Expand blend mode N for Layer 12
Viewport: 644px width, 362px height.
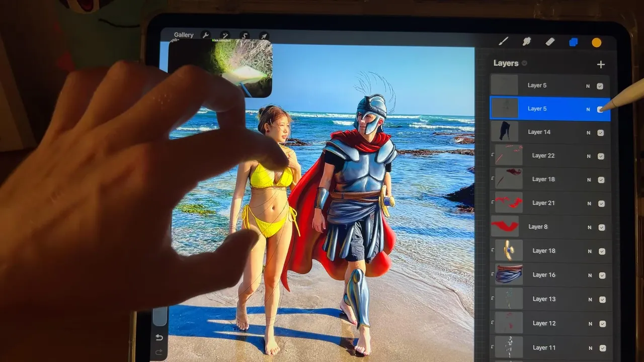point(590,324)
